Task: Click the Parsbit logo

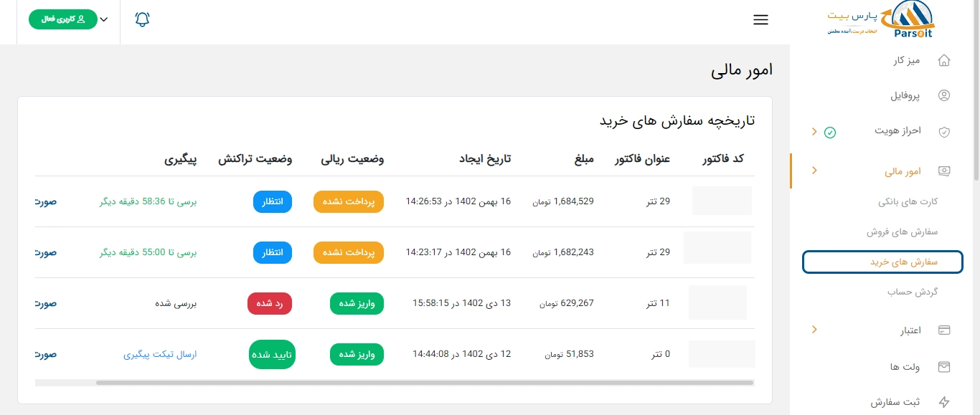Action: tap(881, 21)
